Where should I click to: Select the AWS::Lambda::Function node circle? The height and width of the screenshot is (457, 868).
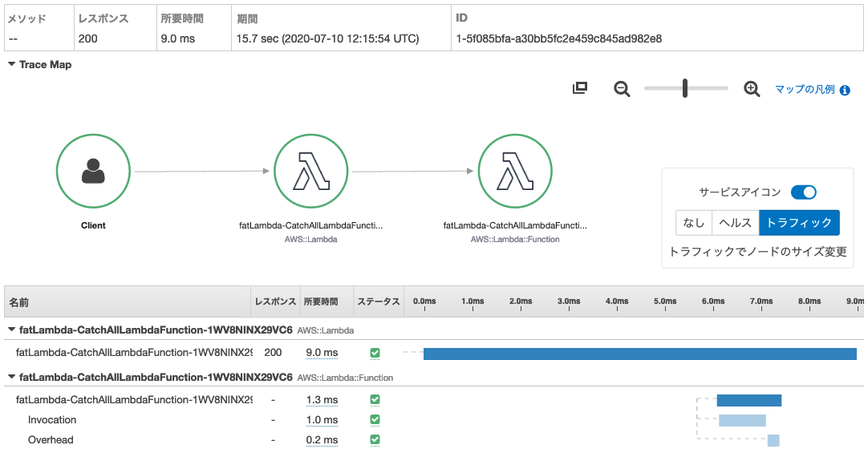click(515, 171)
